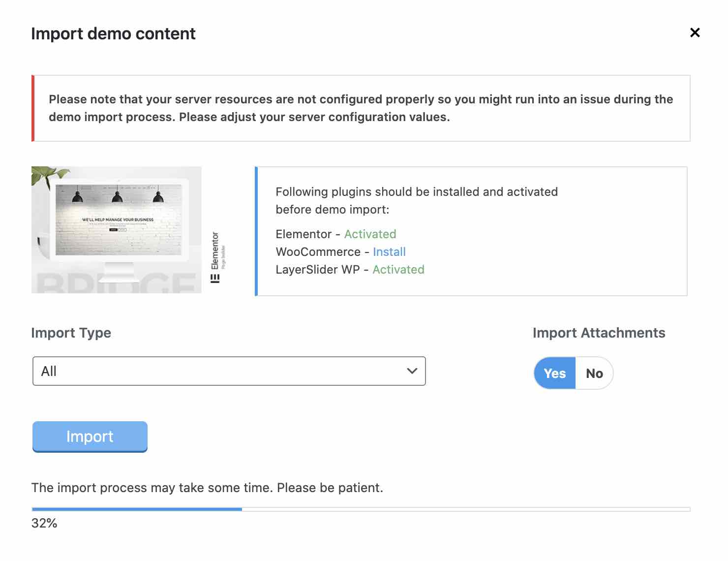Viewport: 728px width, 561px height.
Task: Click the 32% progress percentage label
Action: pyautogui.click(x=44, y=523)
